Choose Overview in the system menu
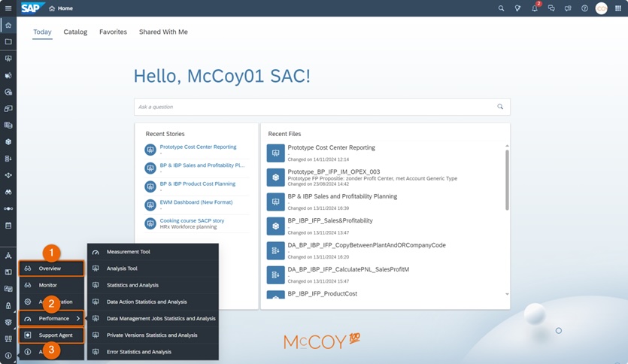This screenshot has width=628, height=364. 52,268
